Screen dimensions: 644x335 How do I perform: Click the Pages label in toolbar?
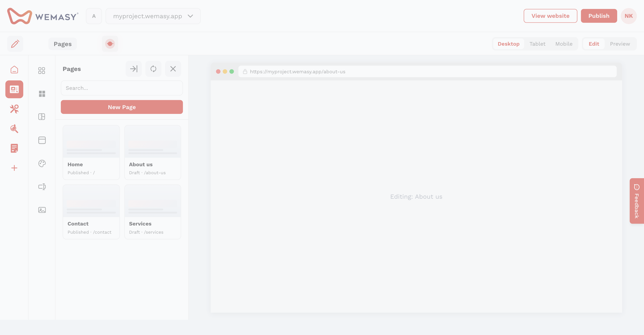point(62,44)
